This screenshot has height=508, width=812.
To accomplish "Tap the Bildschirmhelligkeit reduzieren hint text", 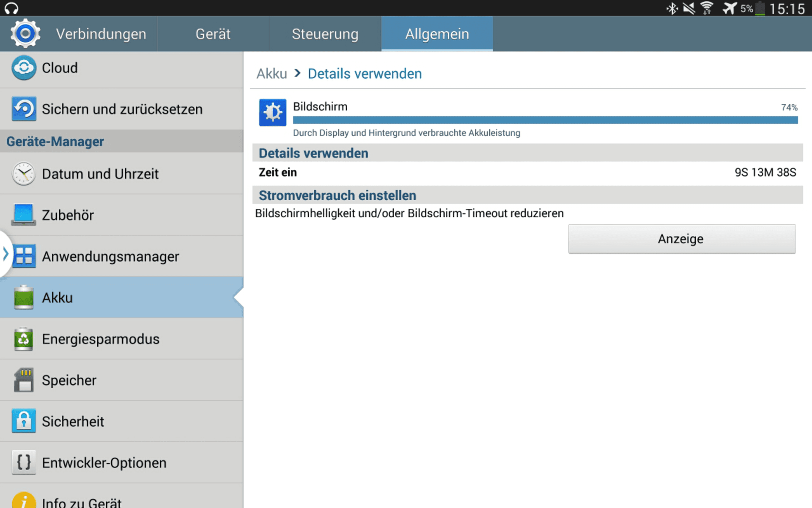I will tap(409, 213).
